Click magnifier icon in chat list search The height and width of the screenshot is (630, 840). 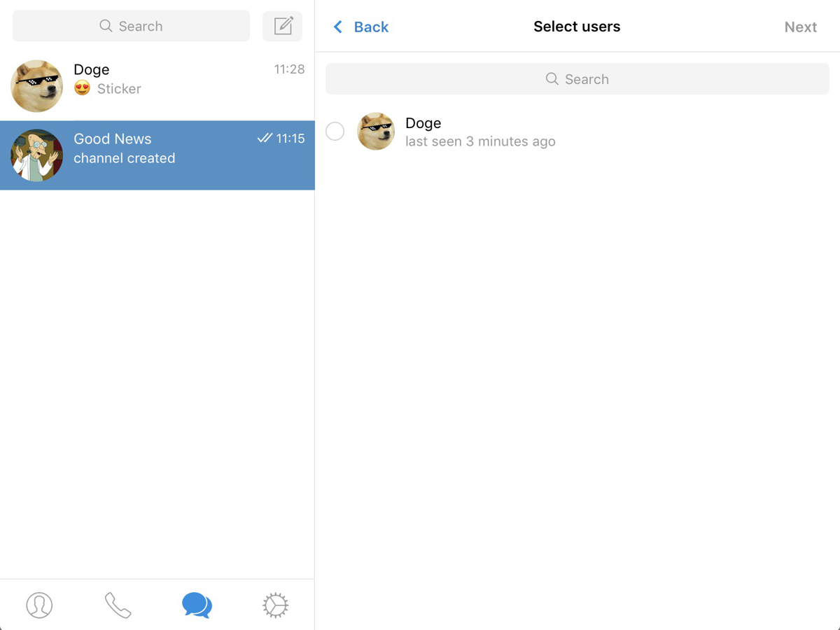pyautogui.click(x=106, y=26)
